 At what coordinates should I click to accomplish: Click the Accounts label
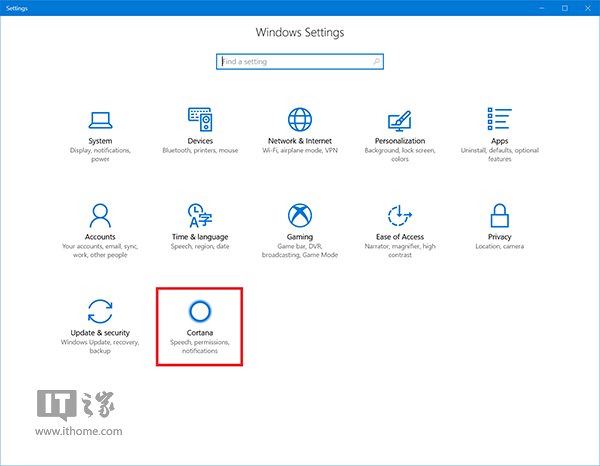click(x=100, y=237)
